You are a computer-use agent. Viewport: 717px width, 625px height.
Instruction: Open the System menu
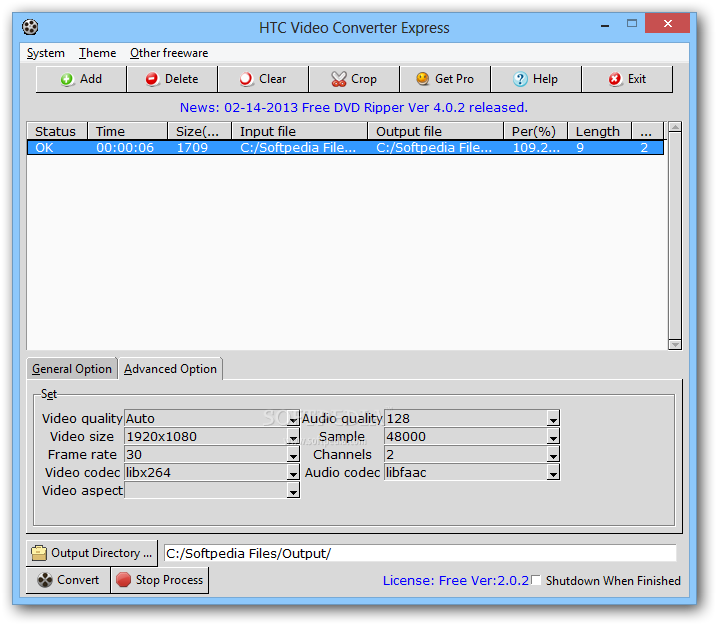point(45,53)
